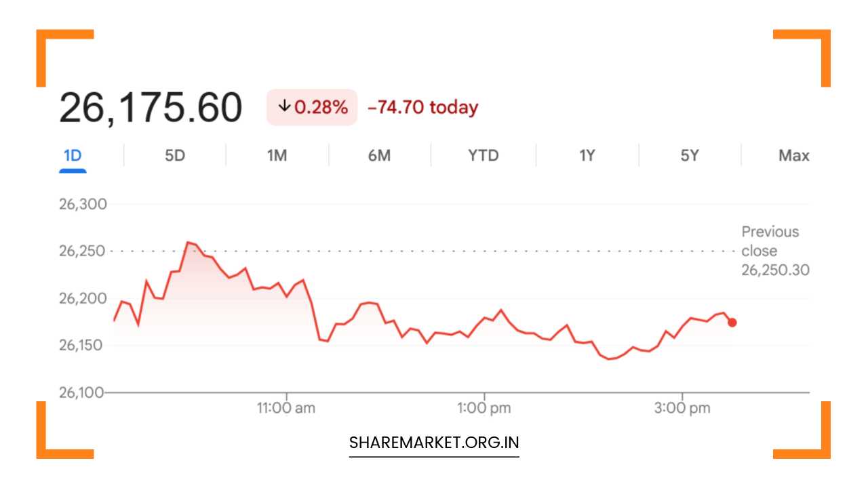868x488 pixels.
Task: Select the YTD tab
Action: point(483,156)
